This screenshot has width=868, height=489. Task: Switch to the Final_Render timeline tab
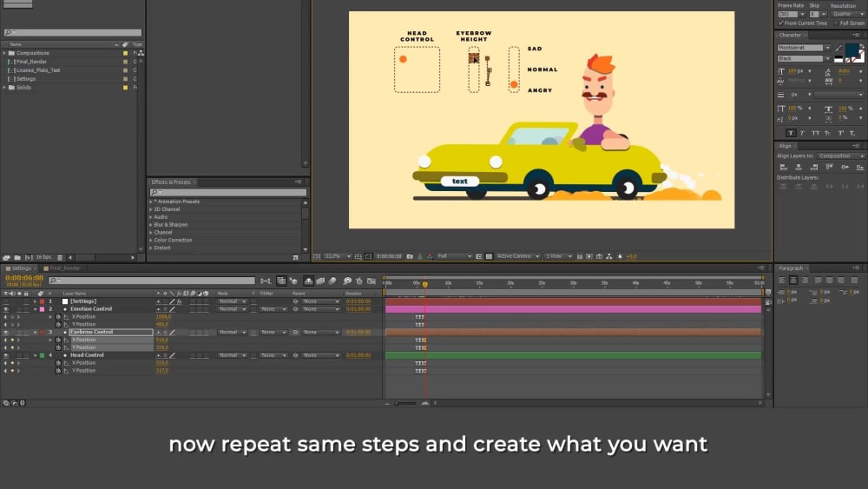(65, 268)
